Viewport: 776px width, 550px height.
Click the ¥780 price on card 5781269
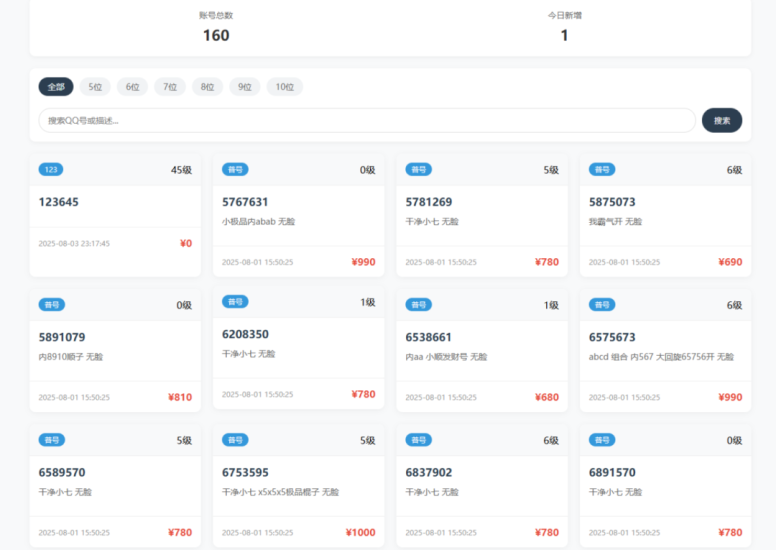tap(547, 262)
